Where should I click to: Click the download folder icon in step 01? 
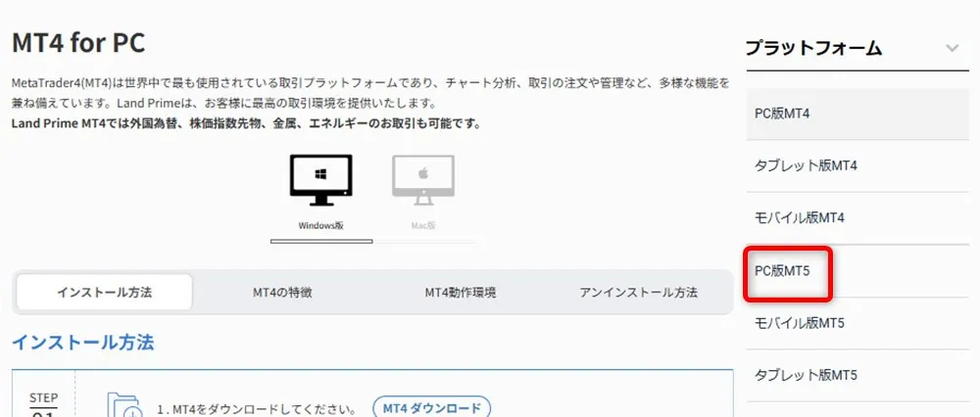pyautogui.click(x=123, y=404)
